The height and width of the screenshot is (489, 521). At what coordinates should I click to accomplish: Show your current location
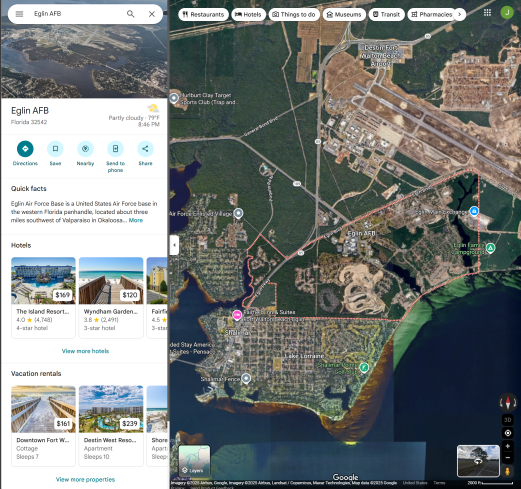click(x=508, y=433)
